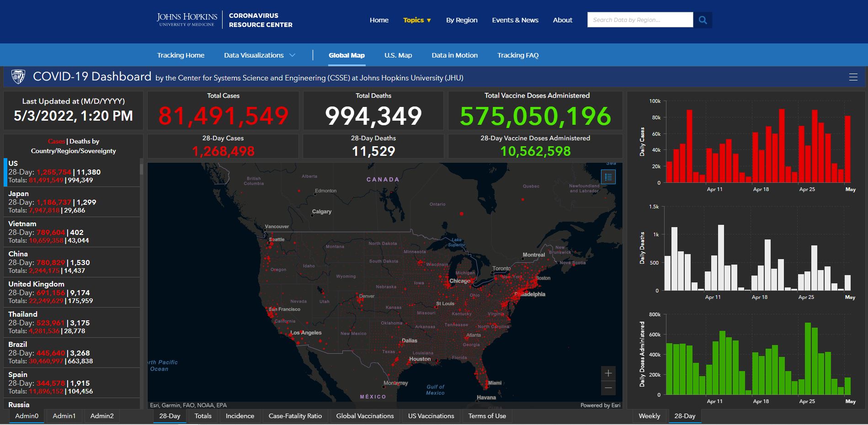
Task: Open the Tracking FAQ link
Action: coord(518,55)
